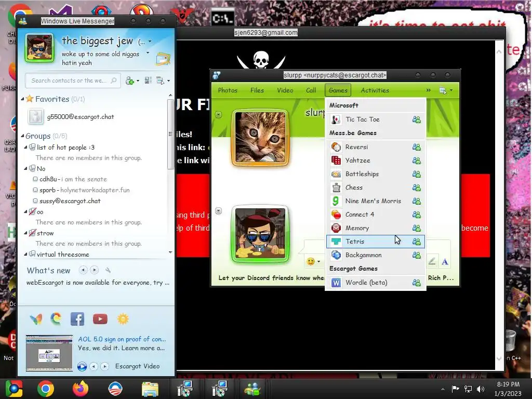532x399 pixels.
Task: Click the Escargot video thumbnail
Action: click(49, 353)
